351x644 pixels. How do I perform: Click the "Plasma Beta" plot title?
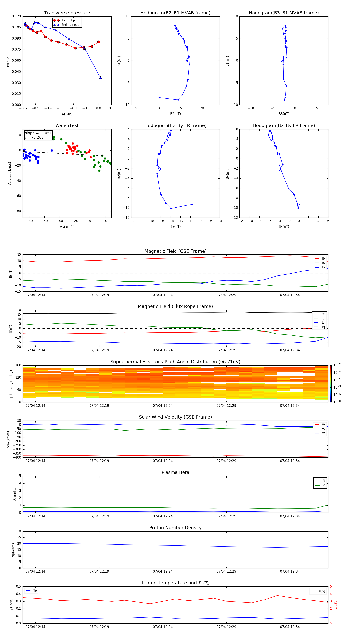click(175, 472)
